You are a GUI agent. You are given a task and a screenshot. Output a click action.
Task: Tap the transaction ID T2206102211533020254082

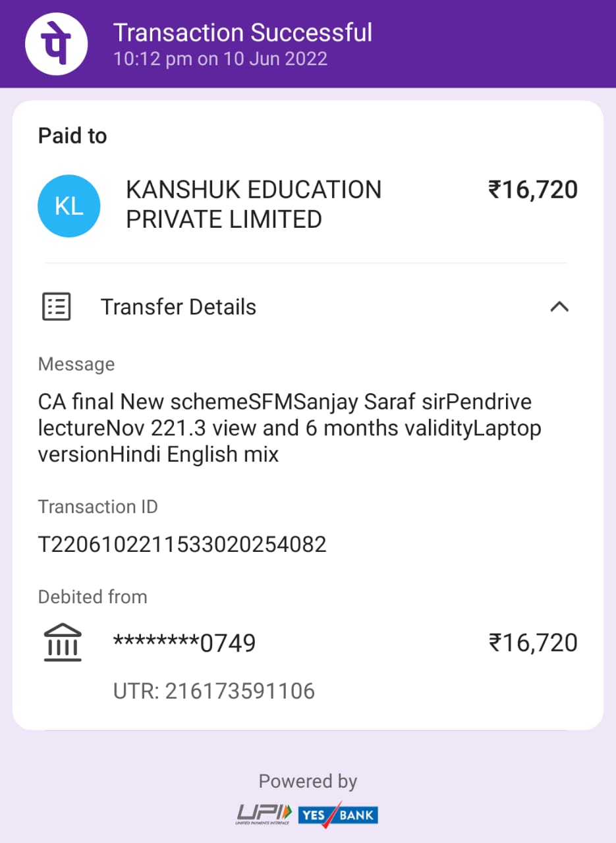pos(182,545)
